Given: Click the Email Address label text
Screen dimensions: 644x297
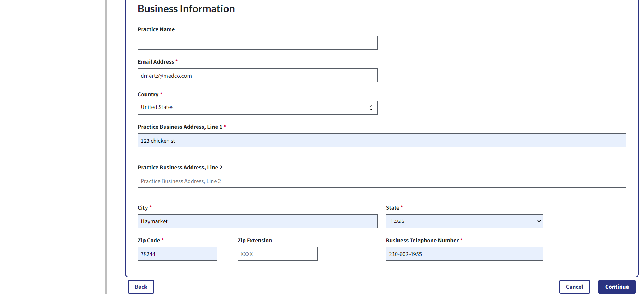Looking at the screenshot, I should [x=156, y=62].
